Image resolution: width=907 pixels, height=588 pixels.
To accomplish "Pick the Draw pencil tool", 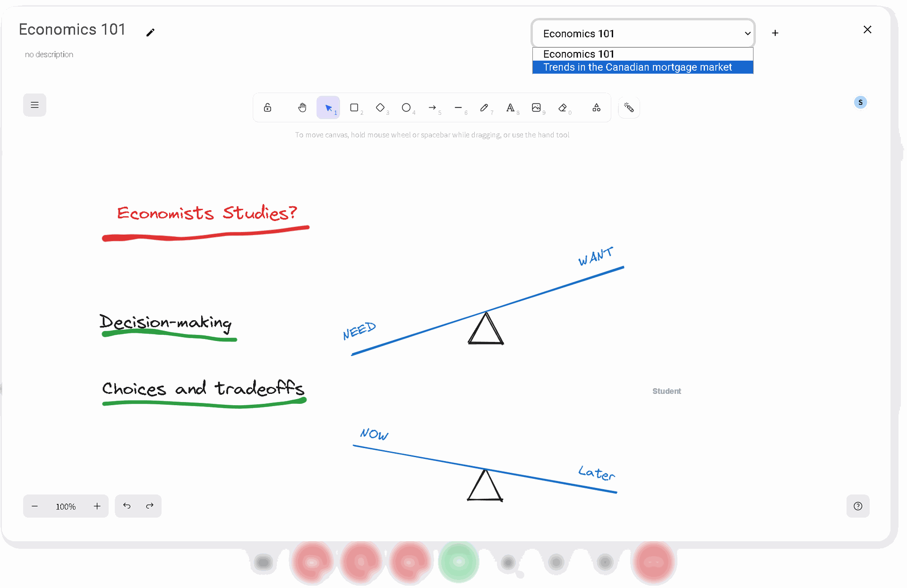I will click(x=484, y=108).
